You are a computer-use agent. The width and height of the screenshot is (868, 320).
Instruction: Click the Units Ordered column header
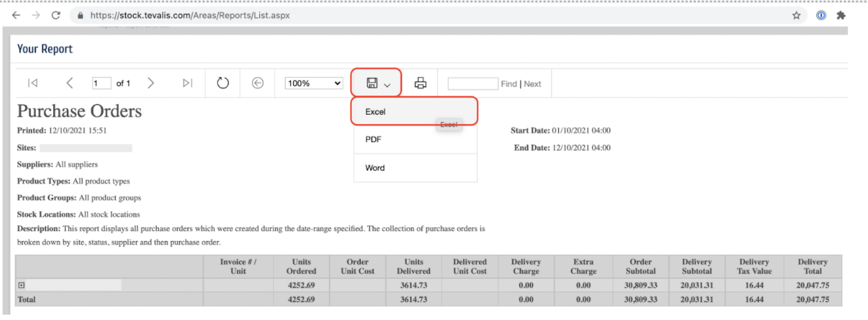click(301, 266)
